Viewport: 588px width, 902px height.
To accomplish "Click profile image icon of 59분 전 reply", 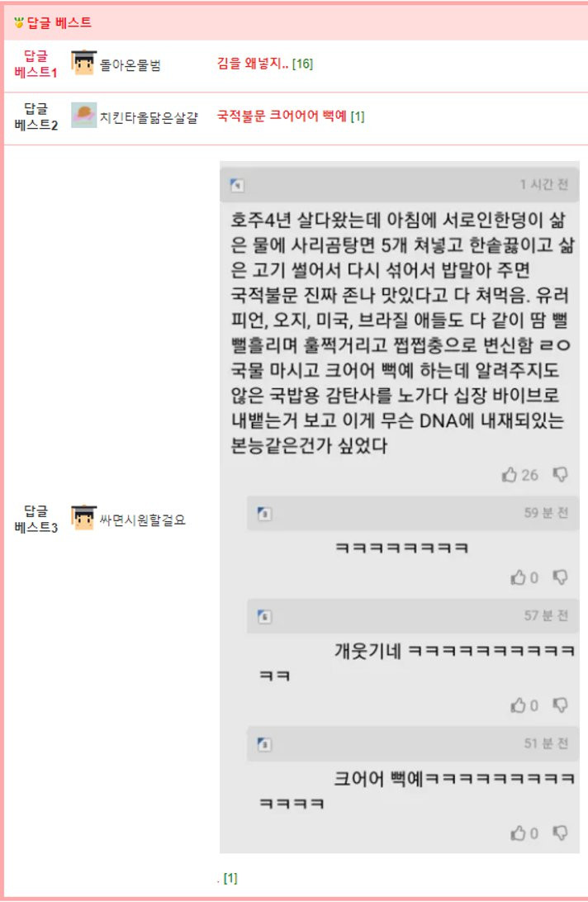I will pyautogui.click(x=264, y=513).
